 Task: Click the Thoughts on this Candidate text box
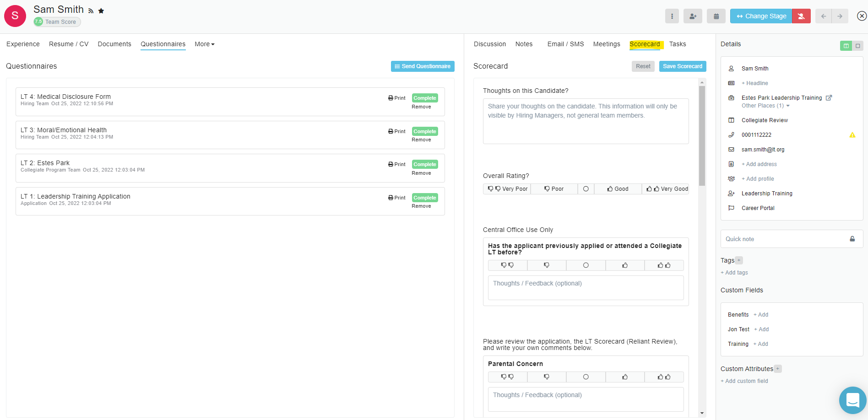pyautogui.click(x=586, y=121)
